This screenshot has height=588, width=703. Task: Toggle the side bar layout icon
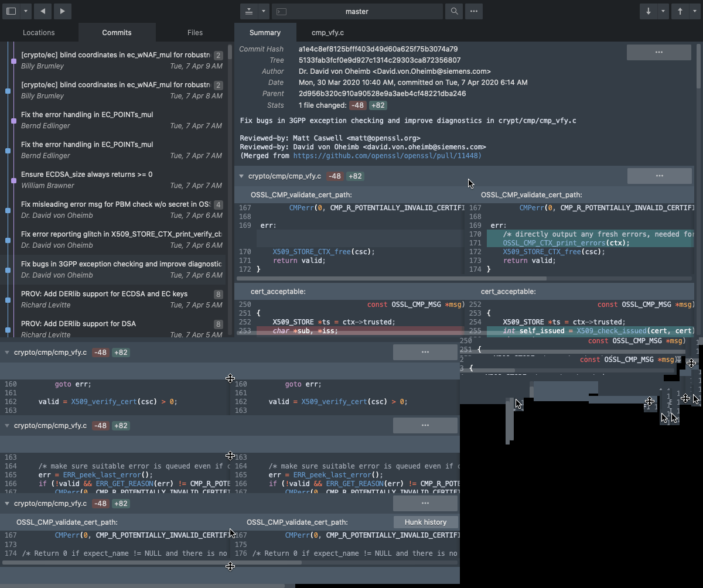(11, 11)
